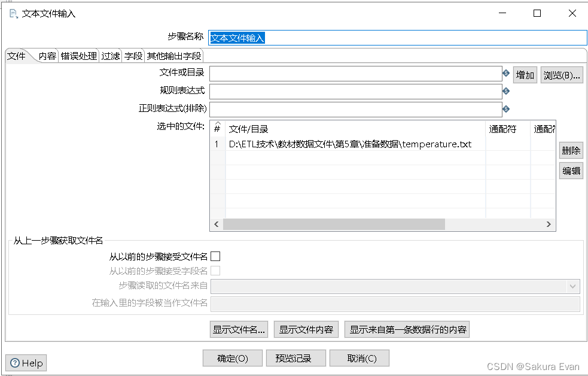
Task: Click the 增加 button
Action: pyautogui.click(x=525, y=75)
